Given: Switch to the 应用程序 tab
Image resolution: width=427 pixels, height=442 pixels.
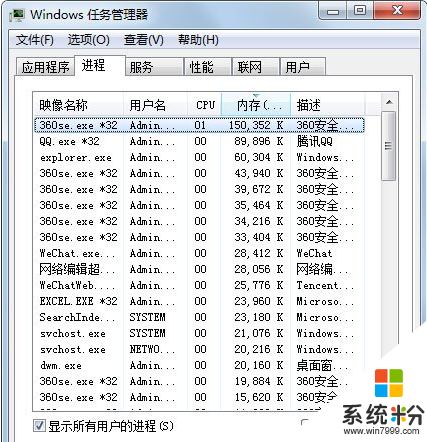Looking at the screenshot, I should [x=45, y=67].
